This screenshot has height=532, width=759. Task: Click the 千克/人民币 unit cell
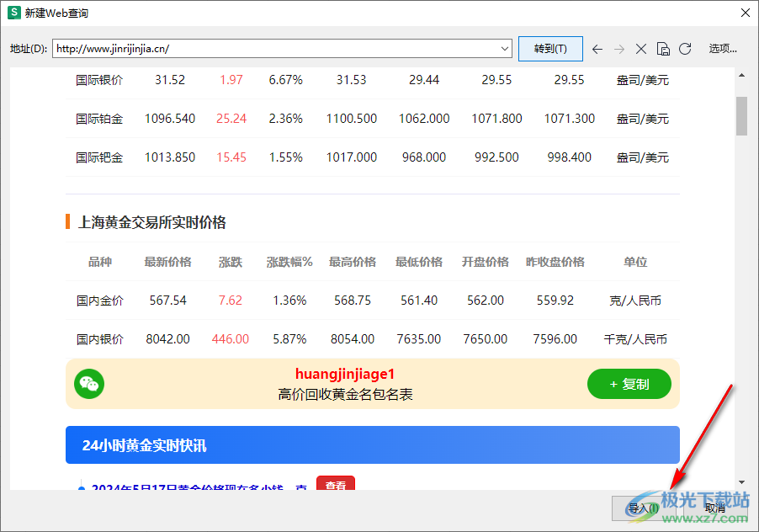635,339
